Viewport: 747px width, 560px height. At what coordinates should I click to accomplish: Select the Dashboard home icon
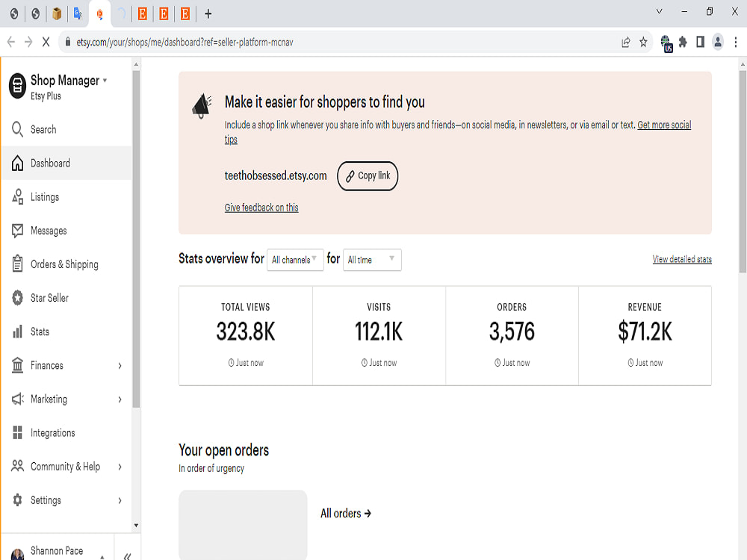pos(17,163)
